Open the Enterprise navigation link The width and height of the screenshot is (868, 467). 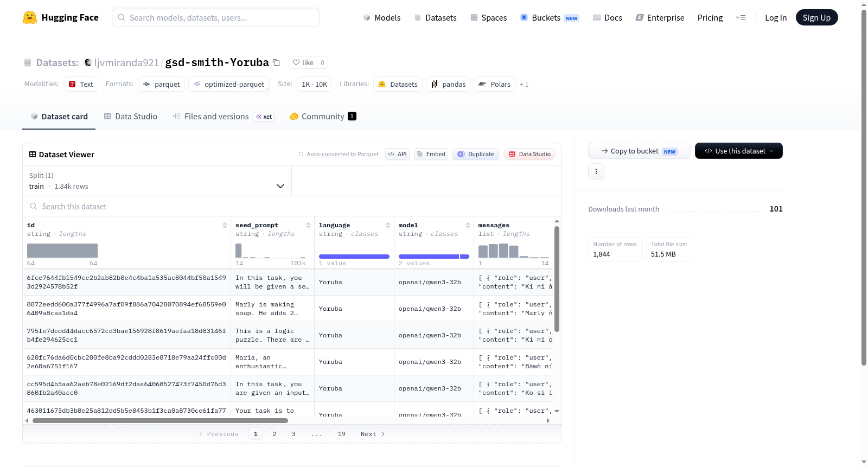click(660, 17)
